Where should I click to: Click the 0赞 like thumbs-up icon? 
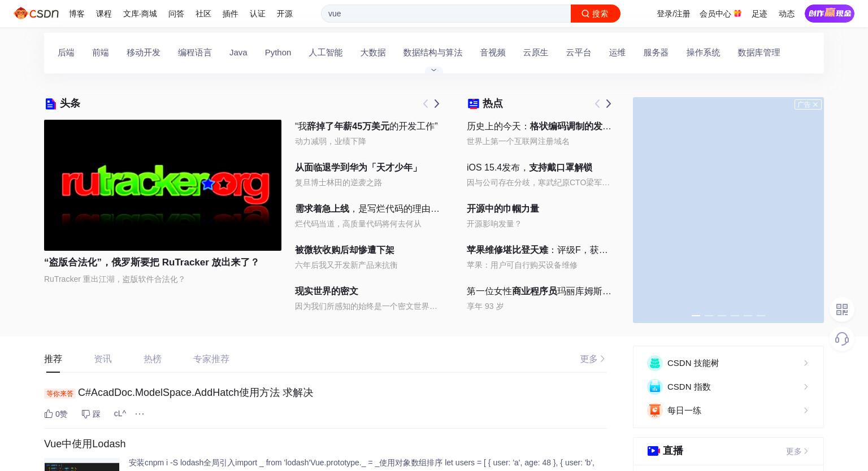49,413
